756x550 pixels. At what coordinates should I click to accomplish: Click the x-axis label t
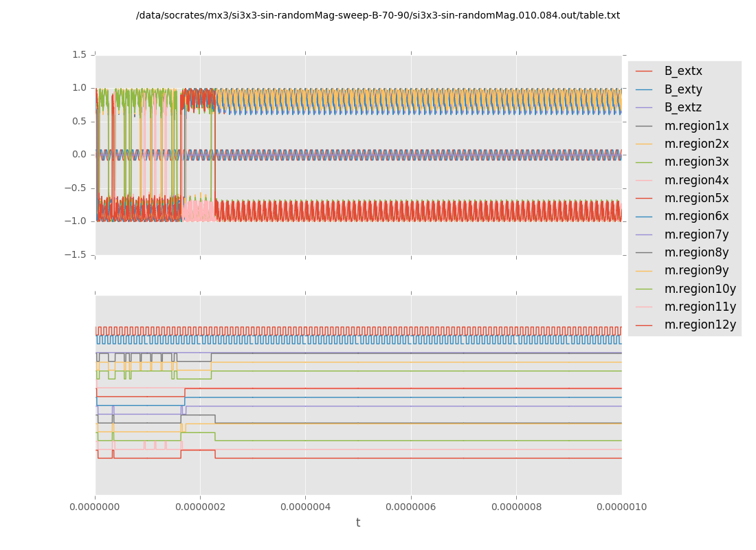tap(358, 523)
